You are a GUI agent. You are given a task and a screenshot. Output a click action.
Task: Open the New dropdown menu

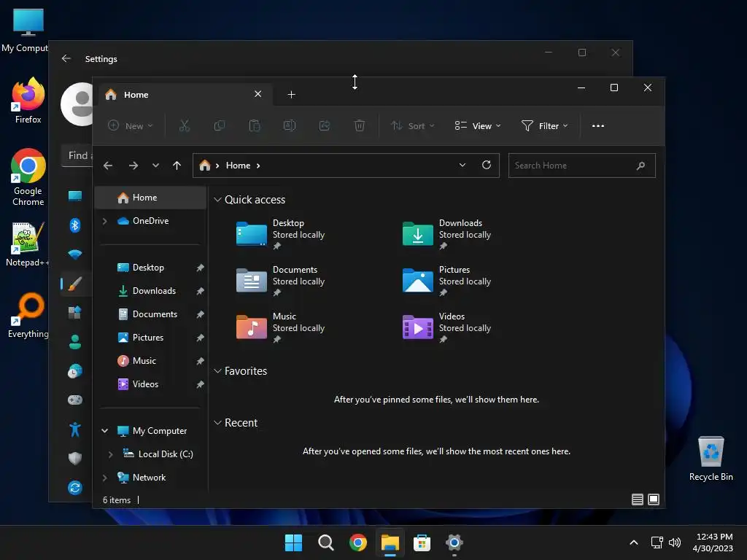point(131,125)
